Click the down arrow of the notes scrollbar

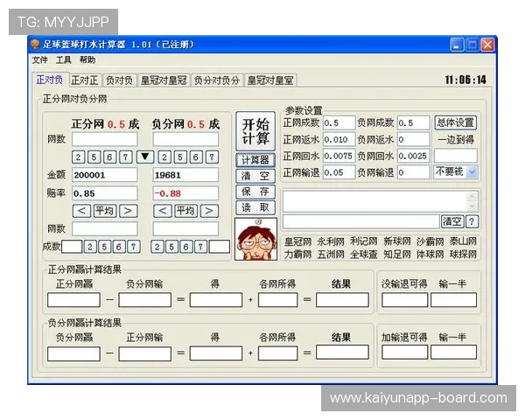click(x=473, y=206)
